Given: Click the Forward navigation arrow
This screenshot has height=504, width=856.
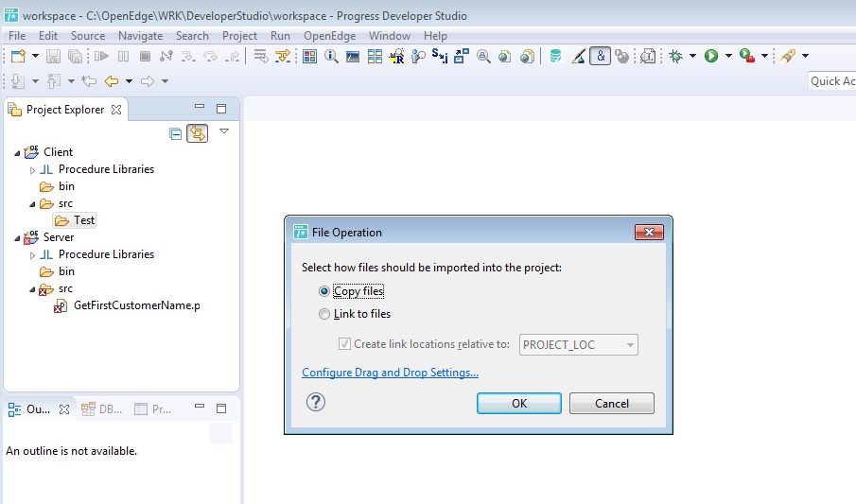Looking at the screenshot, I should coord(148,81).
